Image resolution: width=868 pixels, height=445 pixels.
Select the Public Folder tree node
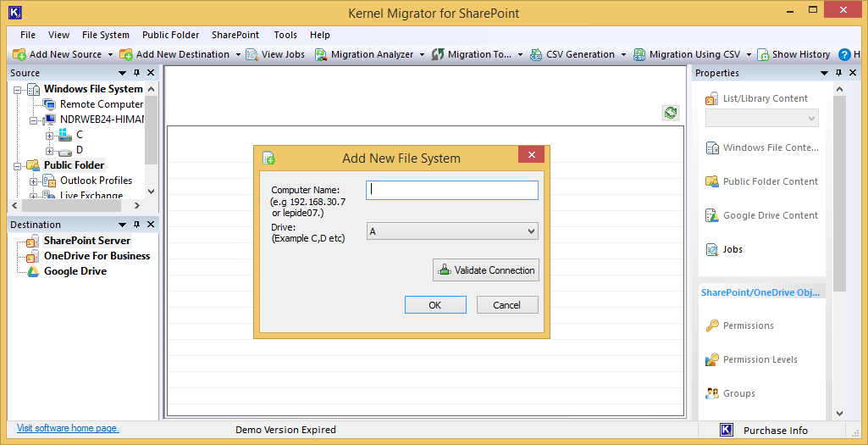click(x=75, y=165)
